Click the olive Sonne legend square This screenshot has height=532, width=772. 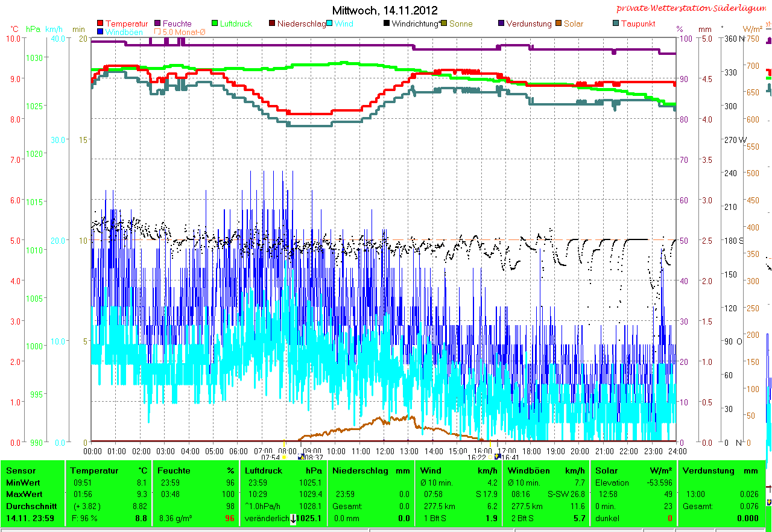coord(445,24)
